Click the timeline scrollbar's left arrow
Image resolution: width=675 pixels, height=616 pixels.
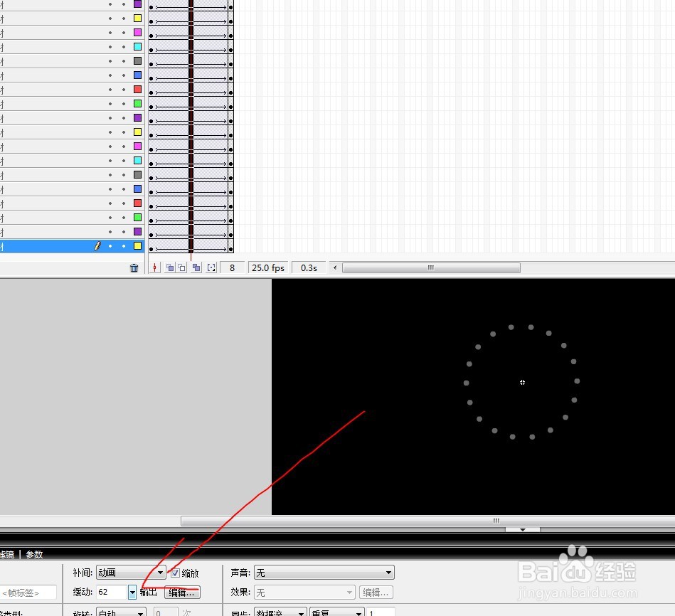(x=335, y=267)
